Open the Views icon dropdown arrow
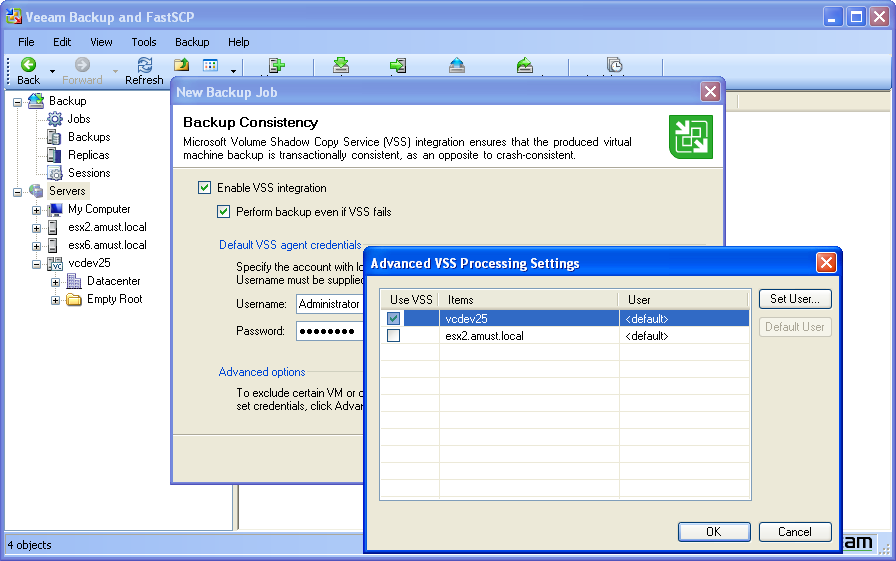Image resolution: width=896 pixels, height=561 pixels. pyautogui.click(x=233, y=71)
